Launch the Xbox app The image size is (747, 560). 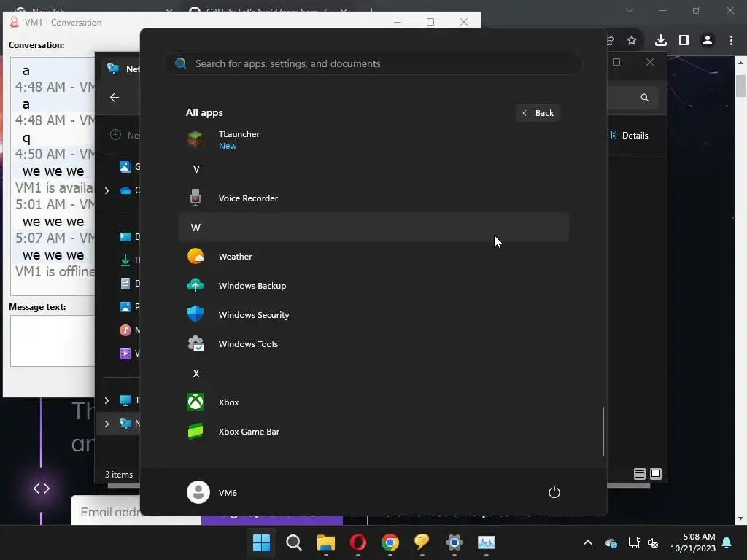(x=373, y=402)
